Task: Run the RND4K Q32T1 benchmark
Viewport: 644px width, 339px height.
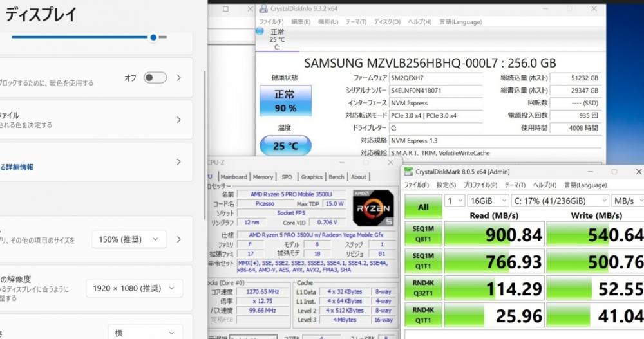Action: tap(424, 288)
